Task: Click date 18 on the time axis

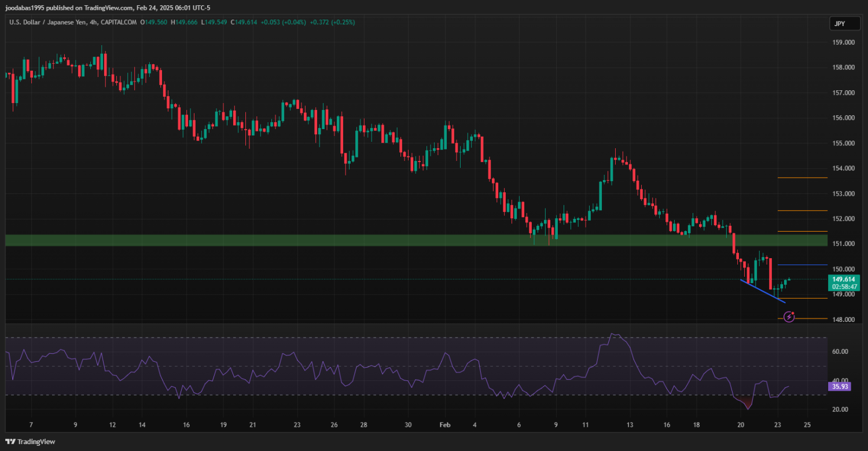Action: pyautogui.click(x=696, y=425)
